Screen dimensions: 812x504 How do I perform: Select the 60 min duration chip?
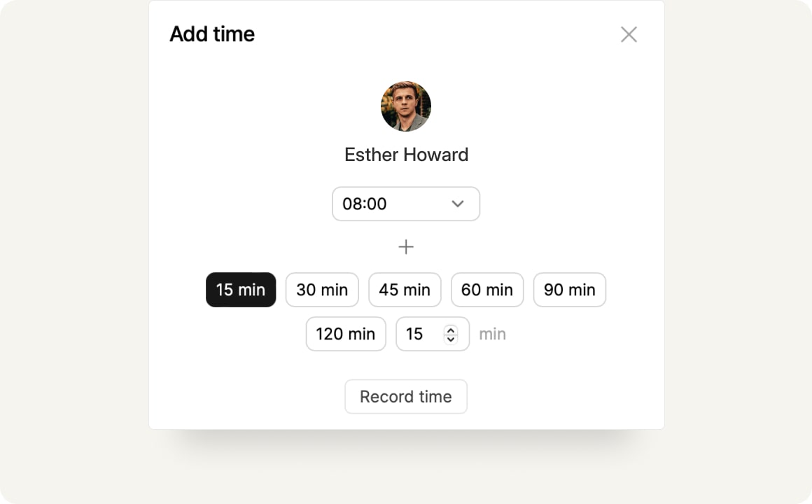487,290
